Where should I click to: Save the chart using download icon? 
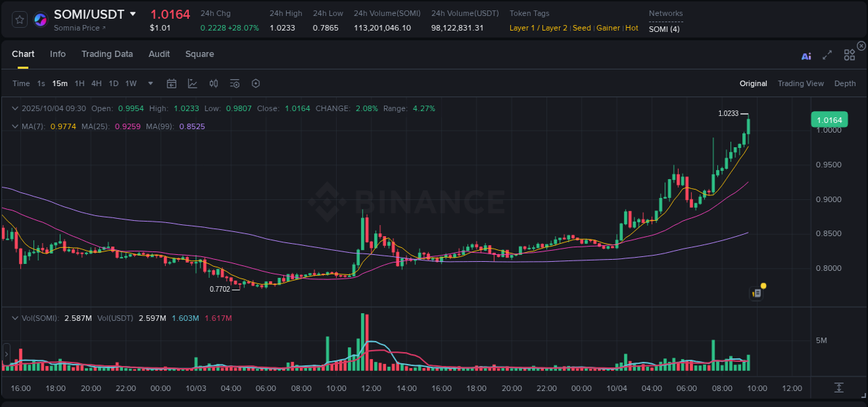[x=839, y=389]
